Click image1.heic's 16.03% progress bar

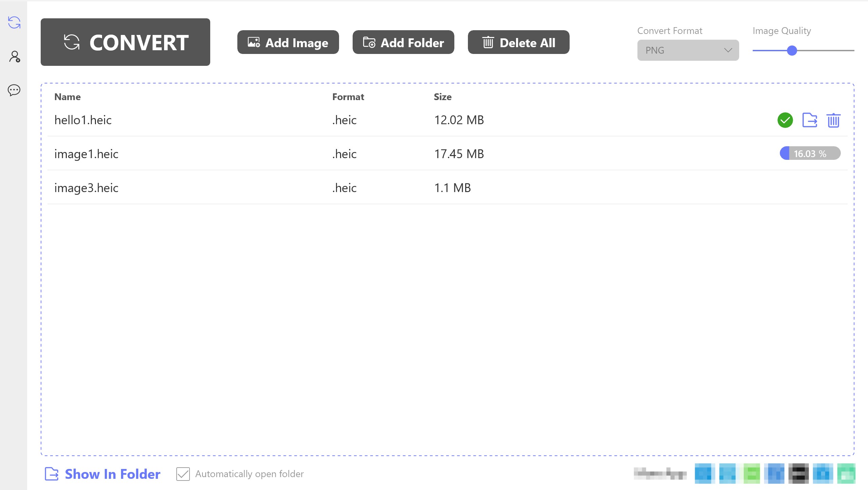point(810,153)
